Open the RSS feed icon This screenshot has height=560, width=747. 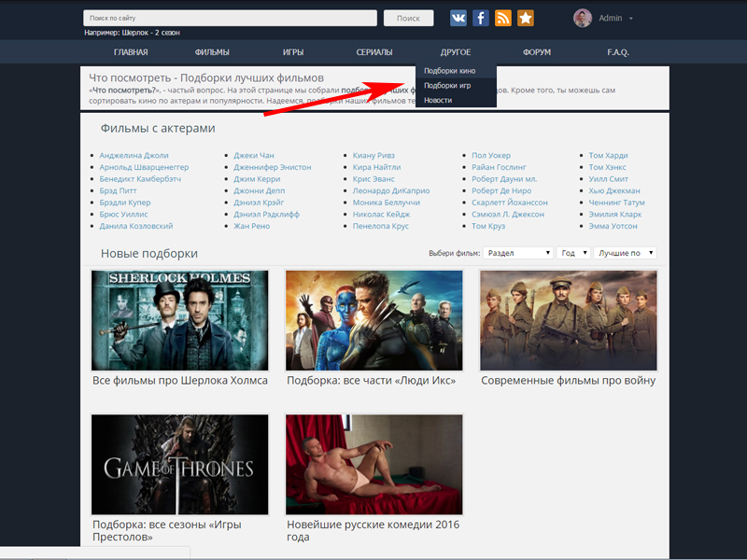point(503,18)
